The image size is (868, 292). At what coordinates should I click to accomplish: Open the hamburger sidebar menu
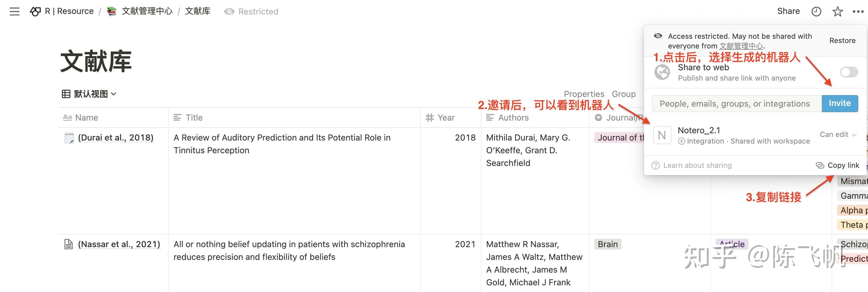[15, 12]
